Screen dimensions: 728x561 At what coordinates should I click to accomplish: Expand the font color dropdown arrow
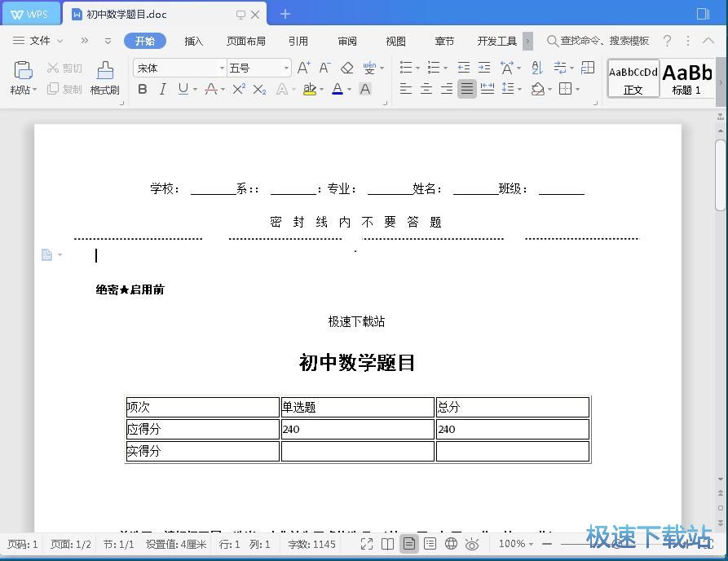(349, 89)
